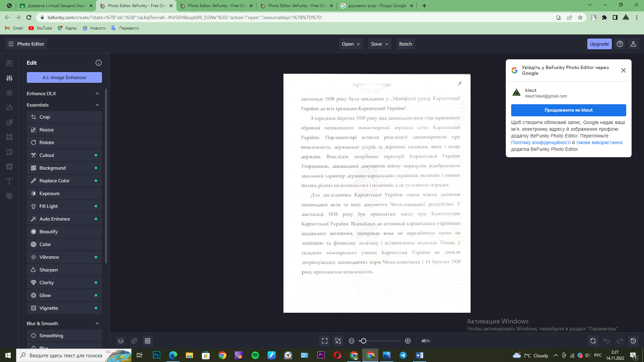Open the Save dropdown menu
The image size is (644, 362).
[x=380, y=44]
